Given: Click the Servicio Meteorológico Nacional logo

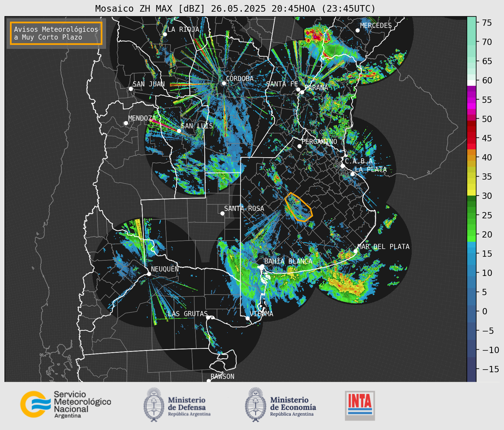Looking at the screenshot, I should point(66,404).
